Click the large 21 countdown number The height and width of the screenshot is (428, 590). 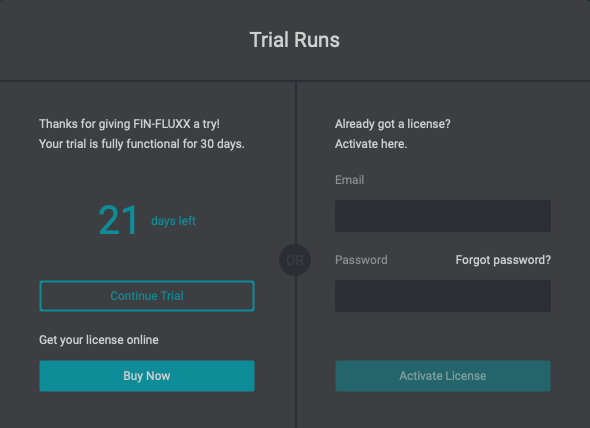tap(118, 220)
